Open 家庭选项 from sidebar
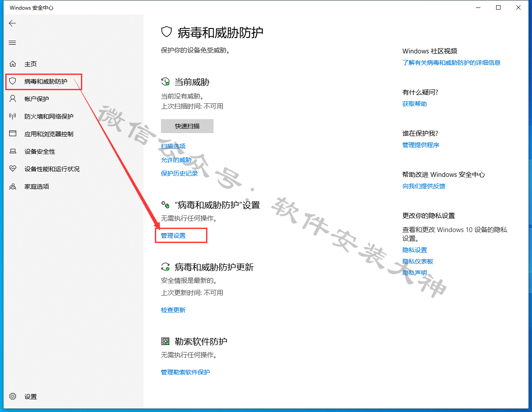Viewport: 532px width, 412px height. click(x=37, y=187)
